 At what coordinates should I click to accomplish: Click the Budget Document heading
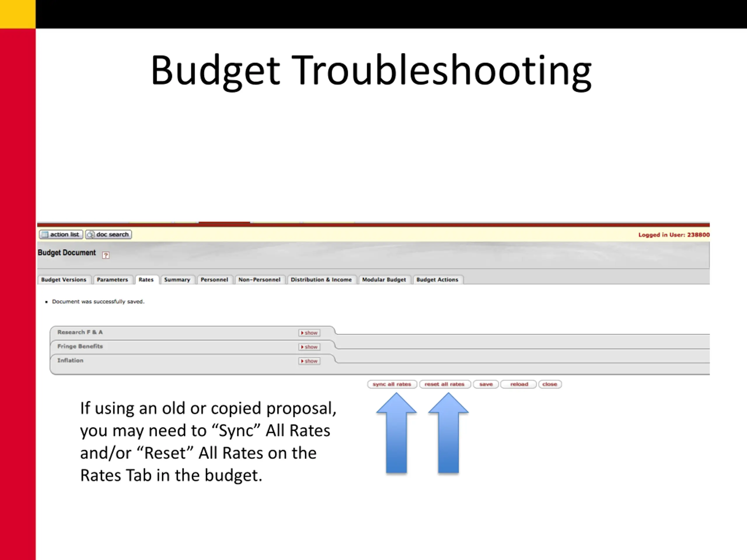(x=67, y=253)
